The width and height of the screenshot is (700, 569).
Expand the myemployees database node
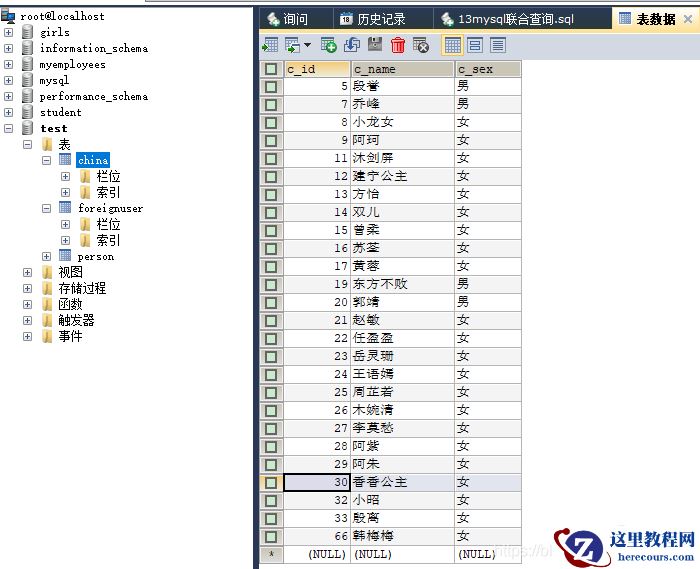click(8, 64)
